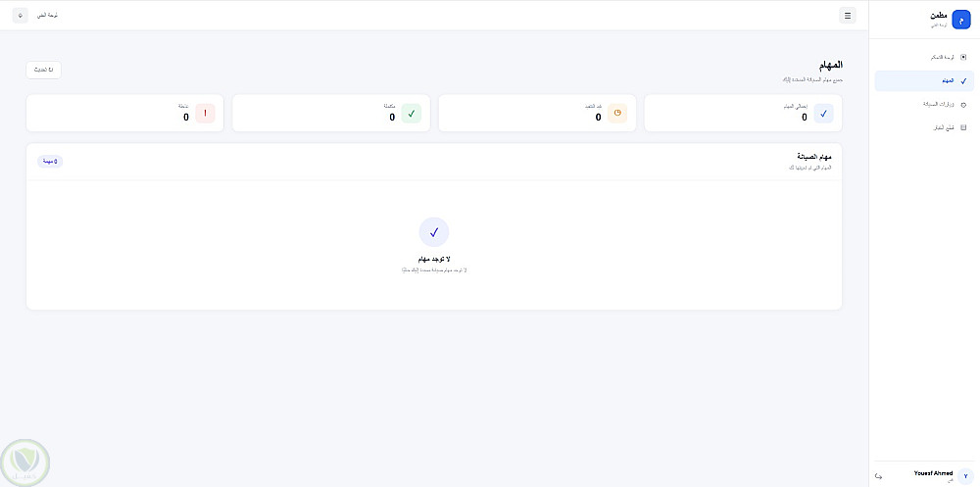Click the large checkmark empty-state icon
The width and height of the screenshot is (980, 487).
pos(434,232)
